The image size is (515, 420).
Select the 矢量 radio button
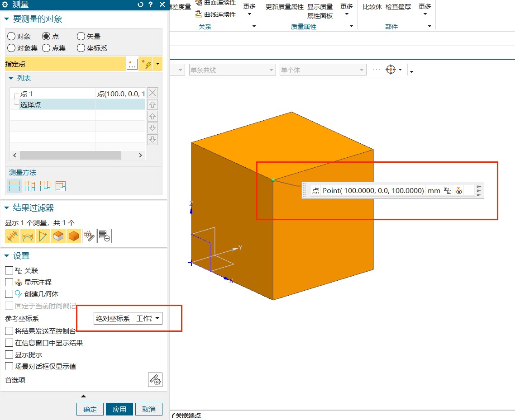[81, 37]
